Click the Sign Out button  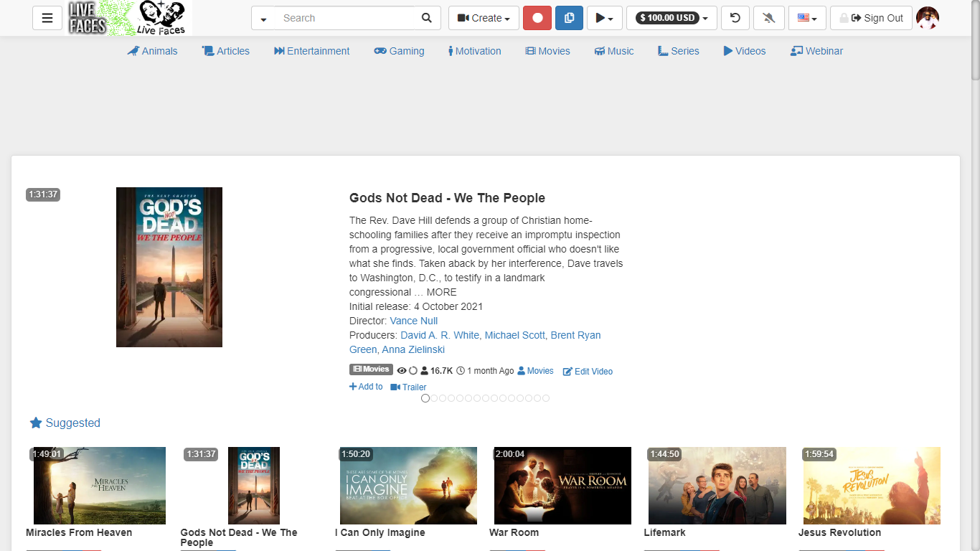(871, 18)
